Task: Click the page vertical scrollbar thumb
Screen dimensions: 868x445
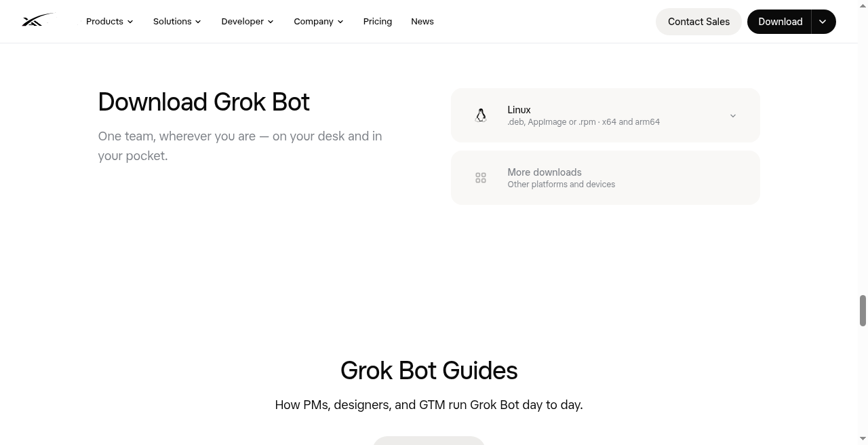Action: pyautogui.click(x=863, y=311)
